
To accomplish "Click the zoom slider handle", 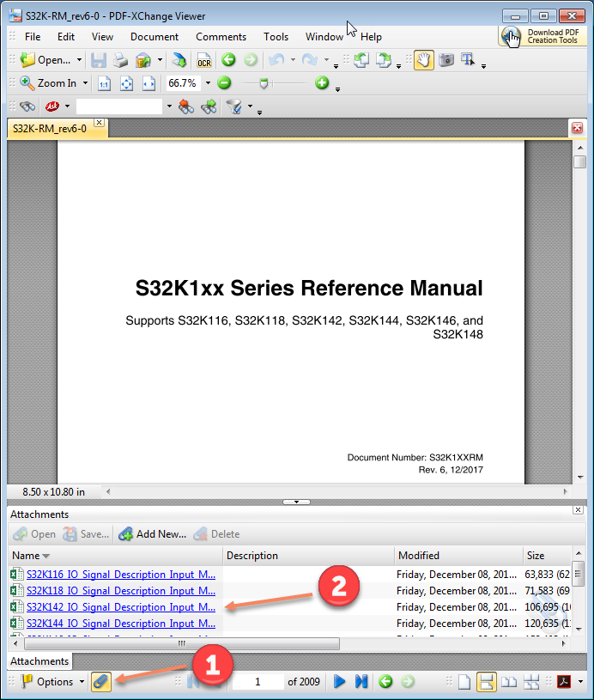I will pyautogui.click(x=264, y=83).
